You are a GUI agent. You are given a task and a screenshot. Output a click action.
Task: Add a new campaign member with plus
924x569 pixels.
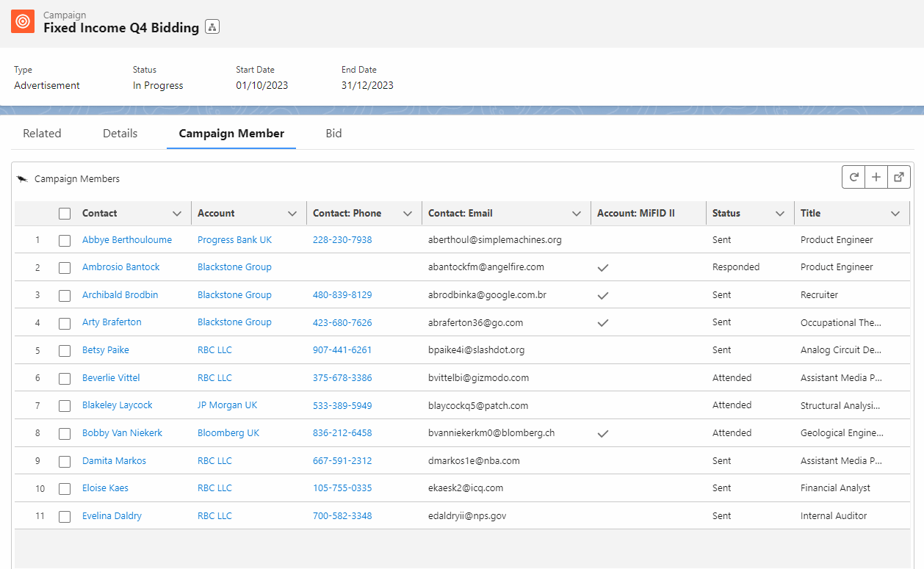point(876,177)
